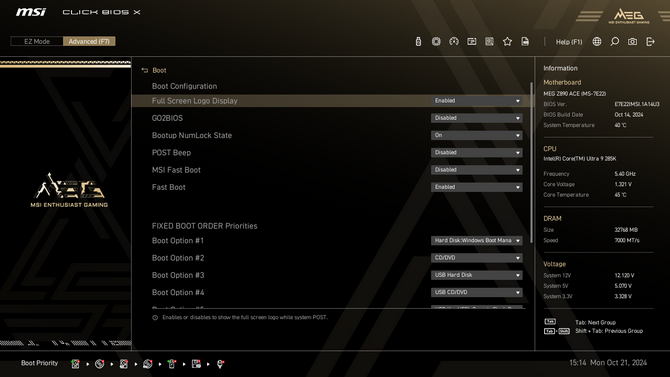Click the square hardware monitor icon in toolbar
670x377 pixels.
(489, 41)
